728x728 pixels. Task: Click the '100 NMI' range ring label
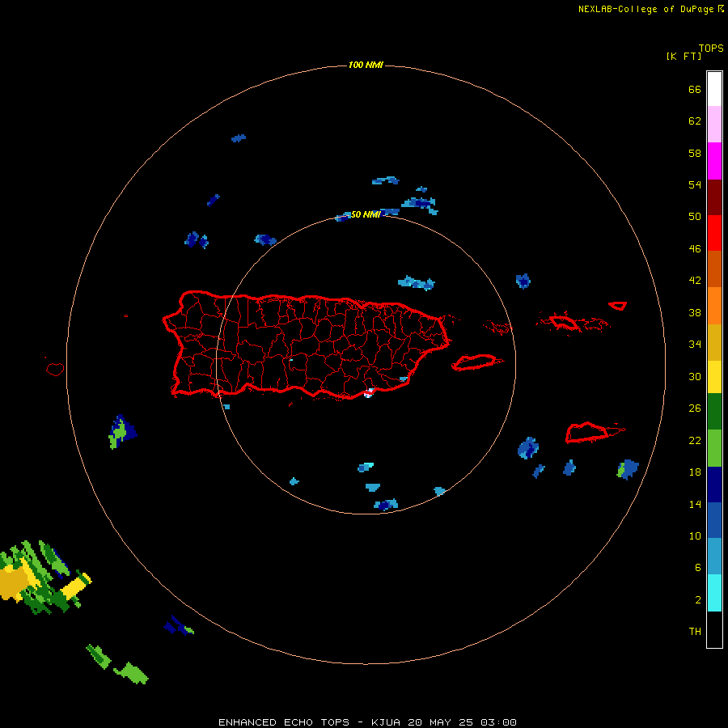tap(366, 65)
